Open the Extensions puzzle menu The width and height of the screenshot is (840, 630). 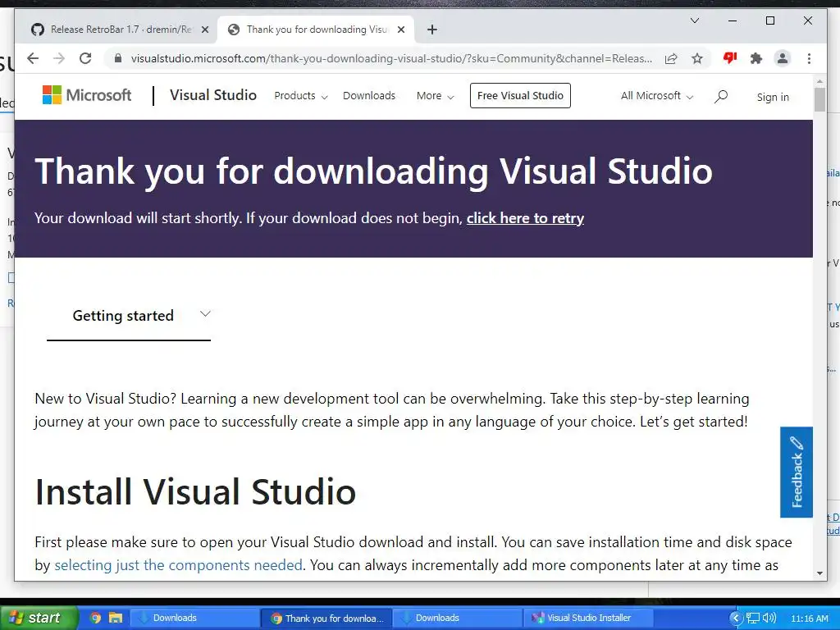coord(756,58)
